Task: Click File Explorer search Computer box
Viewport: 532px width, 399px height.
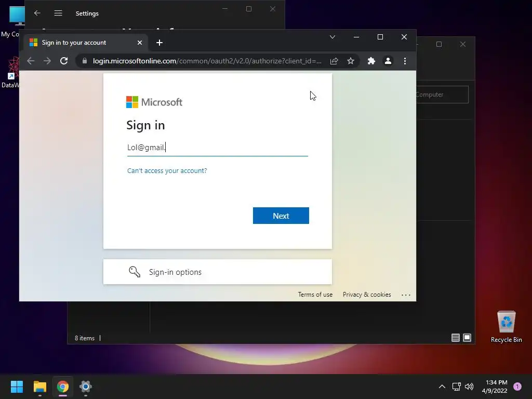Action: pyautogui.click(x=442, y=95)
